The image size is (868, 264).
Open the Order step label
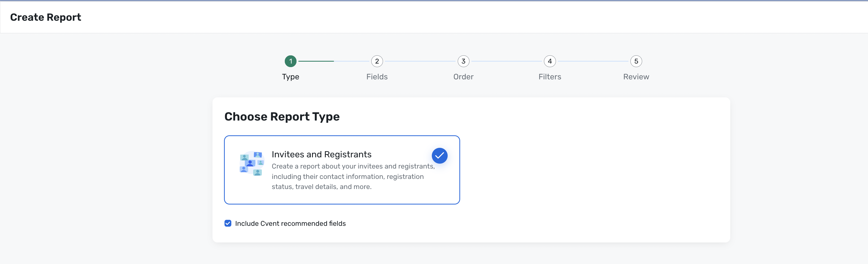click(x=463, y=77)
